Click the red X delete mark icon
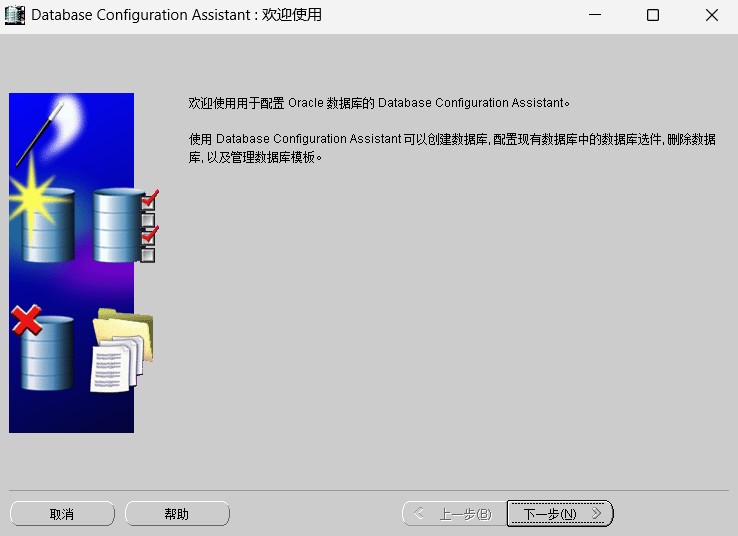Screen dimensions: 738x536 tap(26, 320)
